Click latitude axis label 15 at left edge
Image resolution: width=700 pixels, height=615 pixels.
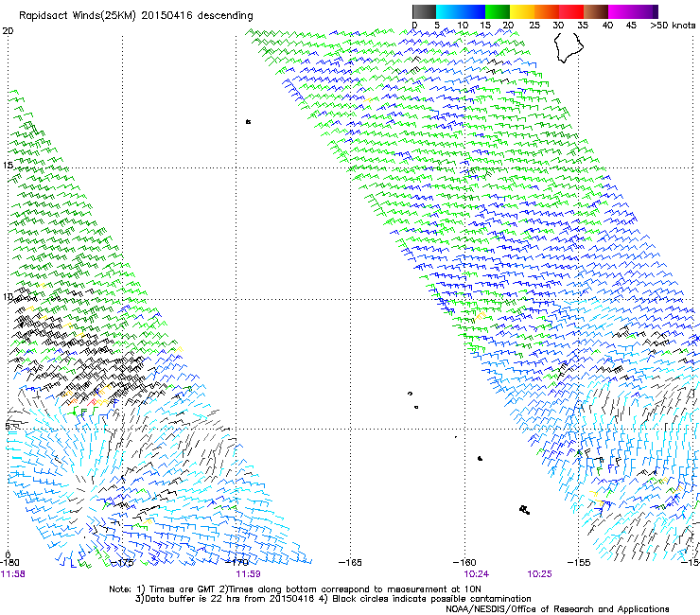click(8, 166)
